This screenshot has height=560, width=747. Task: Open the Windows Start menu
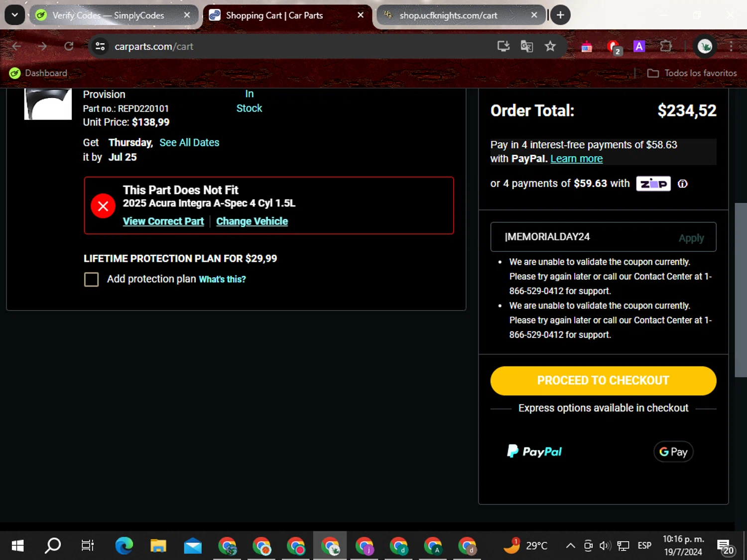(17, 546)
